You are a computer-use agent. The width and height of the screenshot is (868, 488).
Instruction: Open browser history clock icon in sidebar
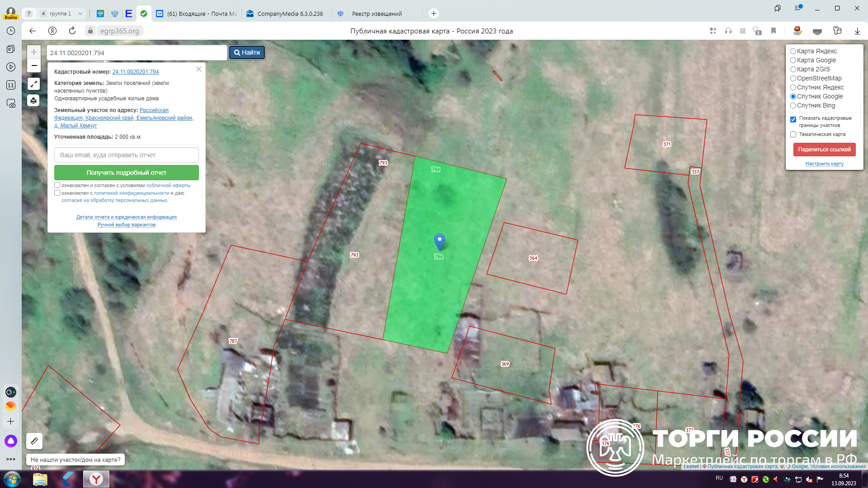11,31
